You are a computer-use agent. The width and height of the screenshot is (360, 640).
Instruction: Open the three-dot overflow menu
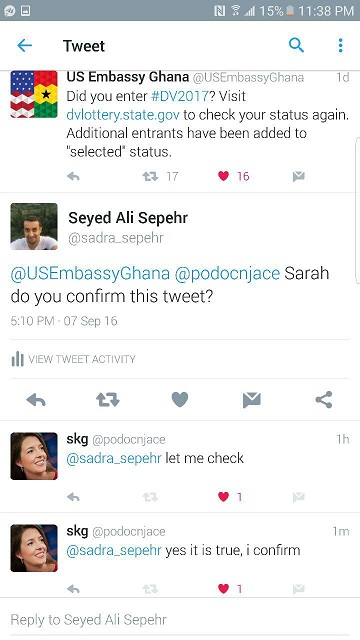(340, 45)
